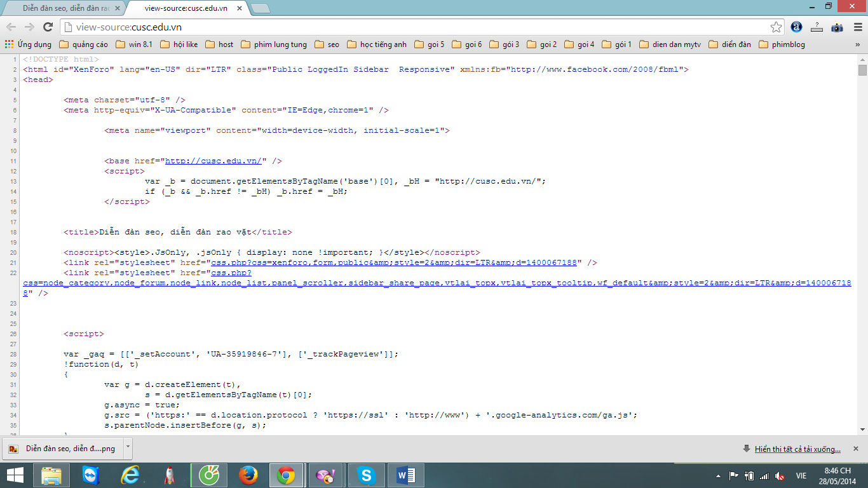
Task: Show hidden system tray icons
Action: [x=719, y=475]
